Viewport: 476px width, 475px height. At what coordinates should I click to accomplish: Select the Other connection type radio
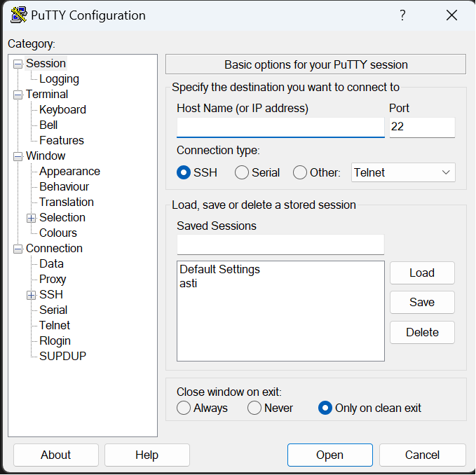tap(300, 172)
